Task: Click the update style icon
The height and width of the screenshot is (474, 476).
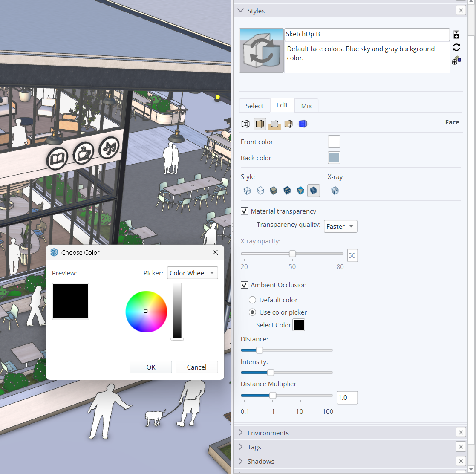Action: pos(456,47)
